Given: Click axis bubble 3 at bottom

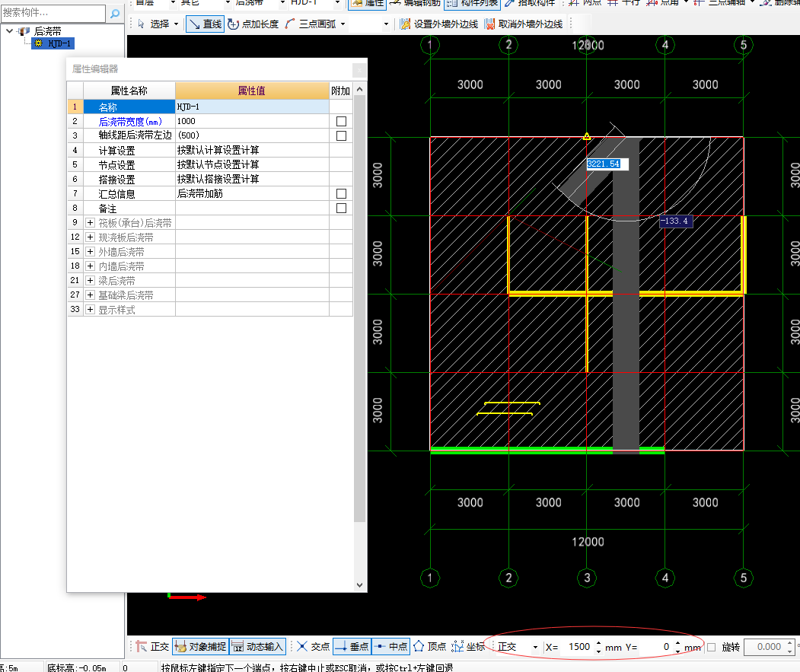Looking at the screenshot, I should [587, 578].
